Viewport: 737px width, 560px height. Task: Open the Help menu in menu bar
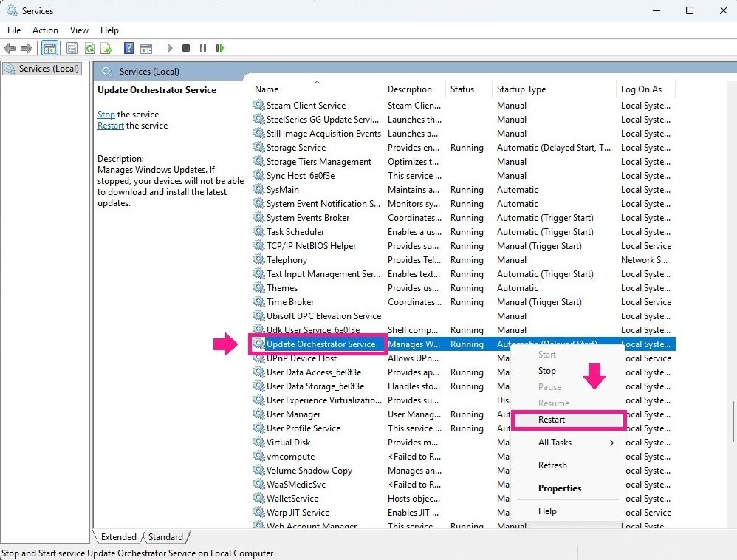pyautogui.click(x=109, y=30)
